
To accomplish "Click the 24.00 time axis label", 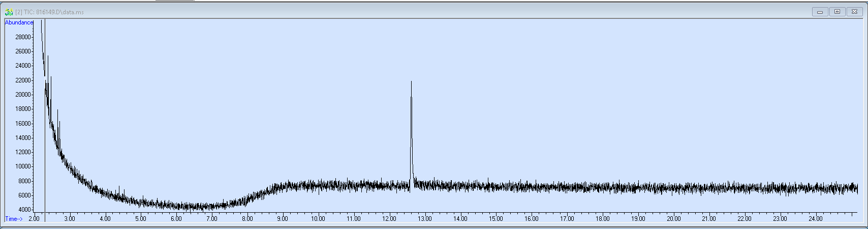I will [x=815, y=219].
